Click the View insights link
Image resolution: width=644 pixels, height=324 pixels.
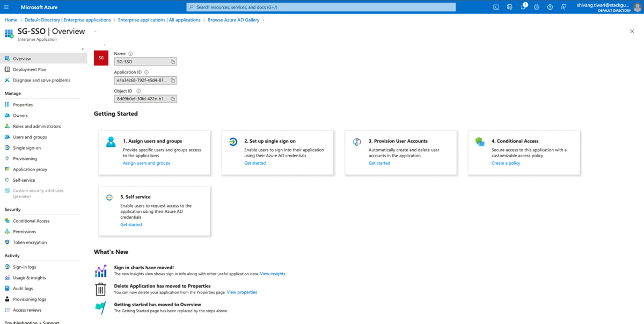(x=273, y=274)
